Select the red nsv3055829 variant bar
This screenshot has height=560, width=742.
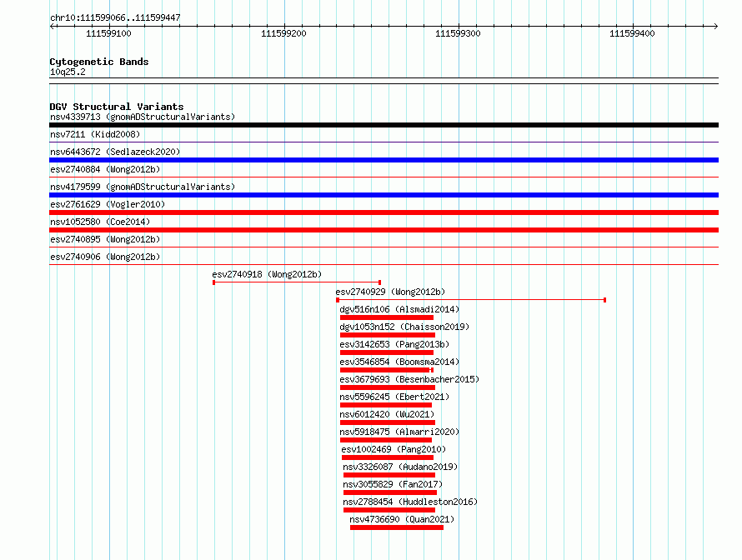click(390, 492)
